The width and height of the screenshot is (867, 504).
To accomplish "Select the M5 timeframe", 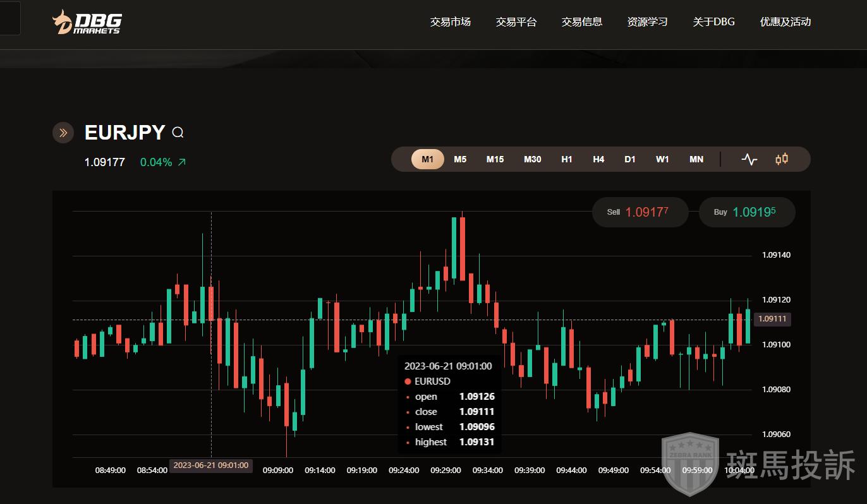I will (x=460, y=159).
